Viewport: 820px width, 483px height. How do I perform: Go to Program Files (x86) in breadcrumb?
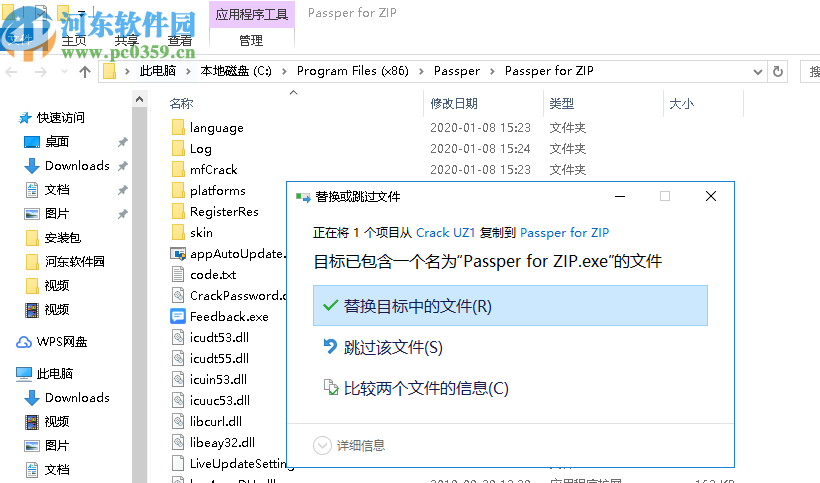352,71
